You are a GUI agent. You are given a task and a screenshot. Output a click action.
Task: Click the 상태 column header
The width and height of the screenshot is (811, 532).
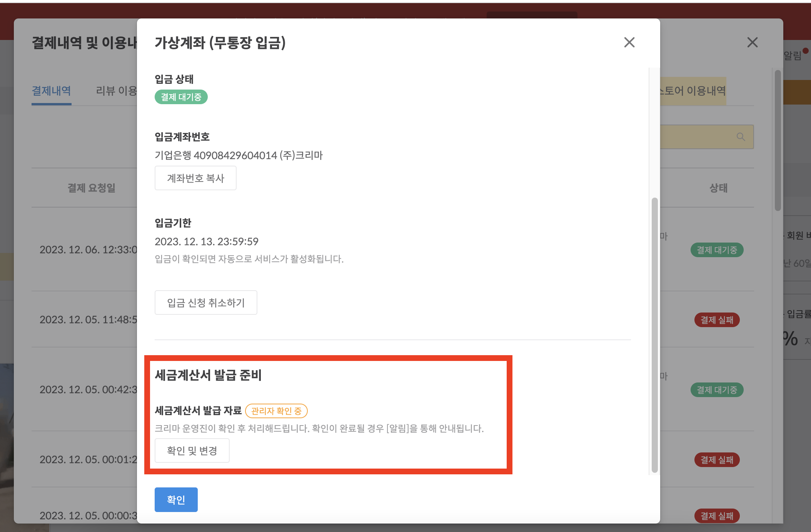718,188
